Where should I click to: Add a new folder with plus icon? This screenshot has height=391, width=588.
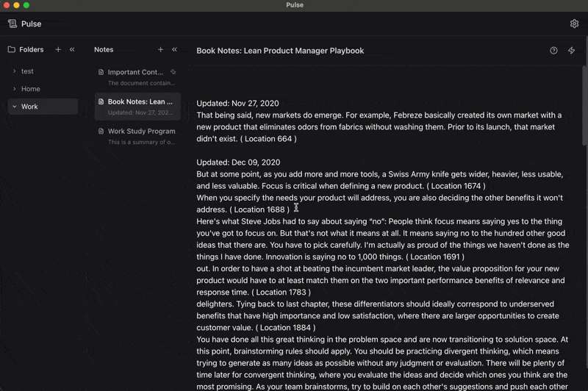click(58, 50)
